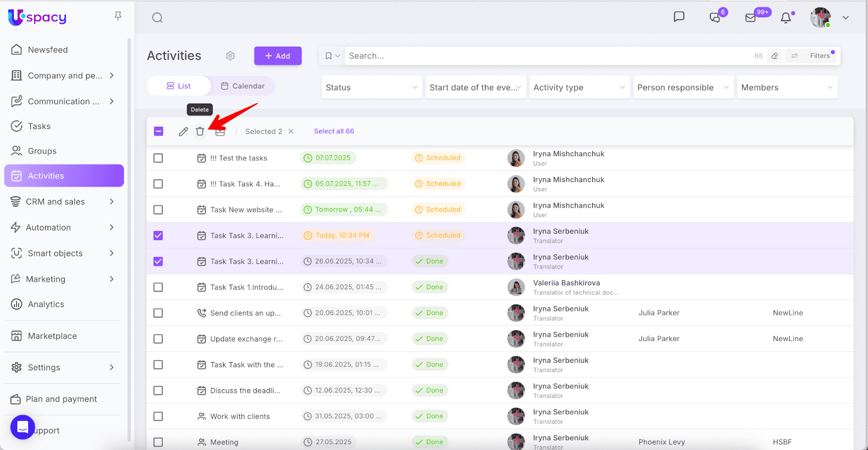Click the pencil edit icon
The width and height of the screenshot is (868, 450).
[x=183, y=131]
